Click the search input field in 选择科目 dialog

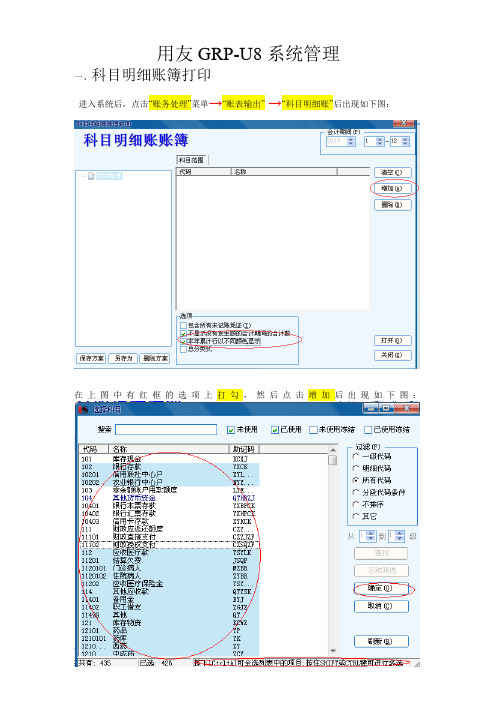pyautogui.click(x=166, y=429)
